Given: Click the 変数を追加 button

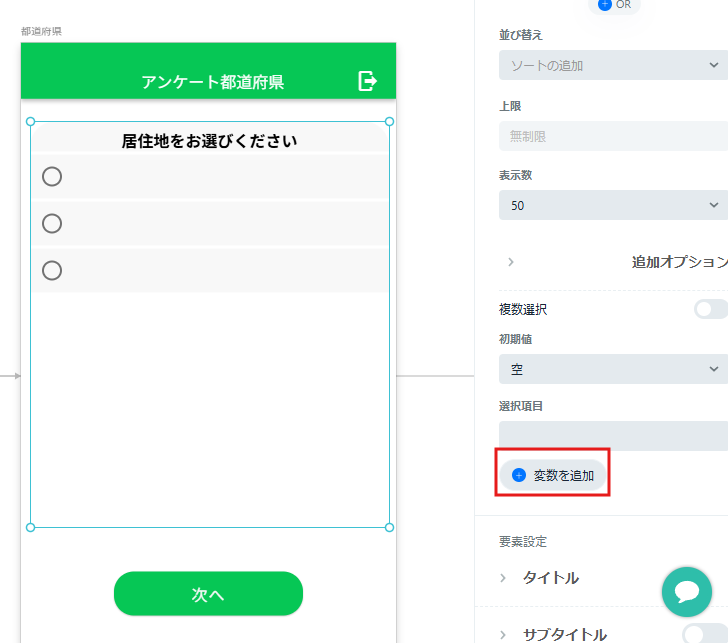Looking at the screenshot, I should click(x=552, y=475).
